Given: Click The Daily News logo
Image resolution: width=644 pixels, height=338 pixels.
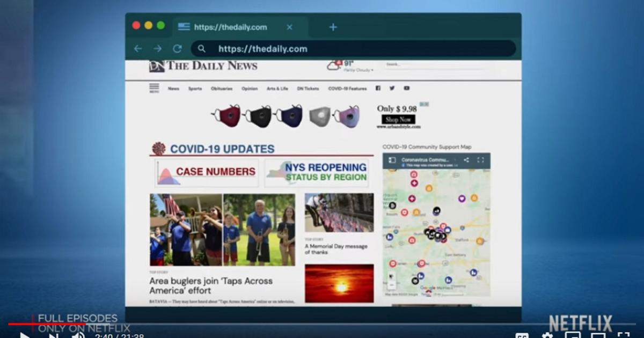Looking at the screenshot, I should [x=203, y=66].
